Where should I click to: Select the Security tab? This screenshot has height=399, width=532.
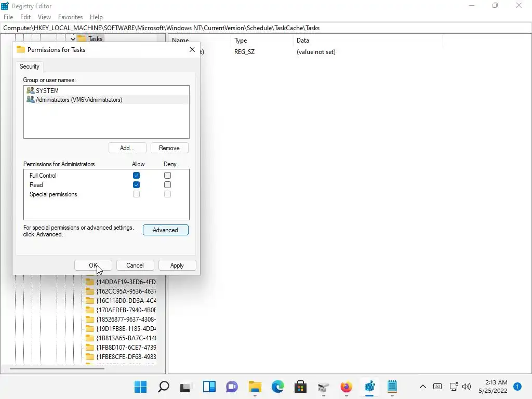coord(30,66)
